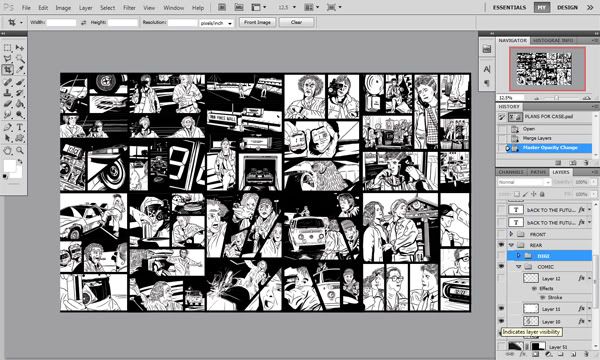Collapse the REAR layer group

coord(511,245)
